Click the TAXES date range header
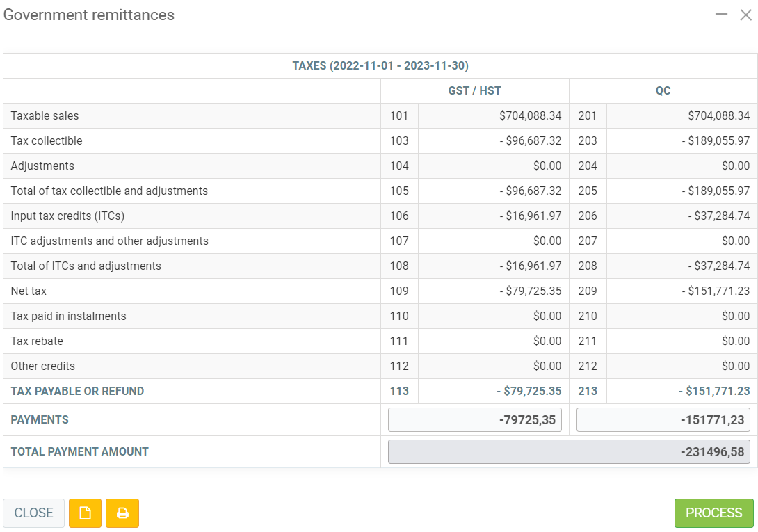 (380, 66)
